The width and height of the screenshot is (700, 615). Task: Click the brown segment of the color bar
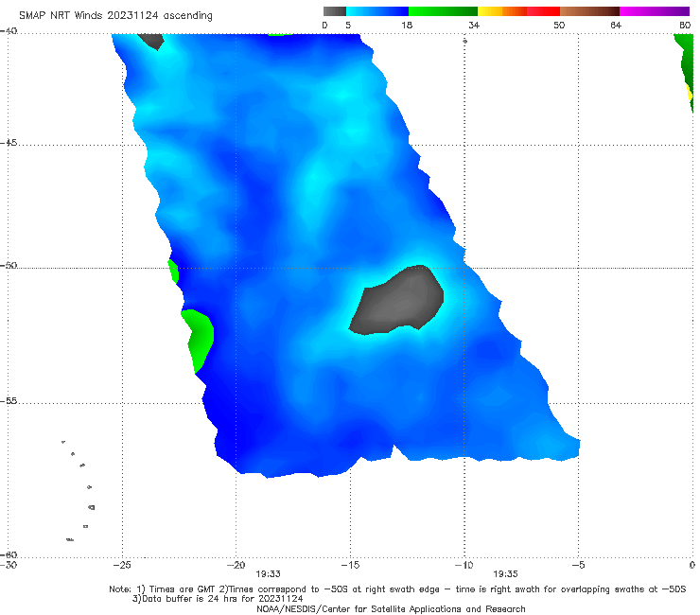pos(589,11)
